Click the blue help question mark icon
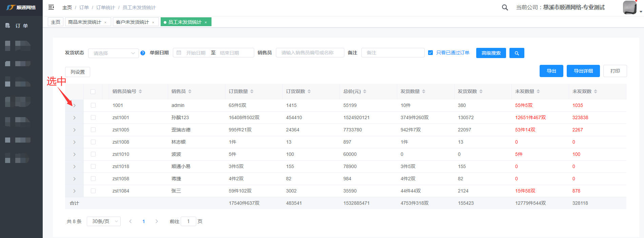Viewport: 644px width, 238px height. click(x=143, y=53)
